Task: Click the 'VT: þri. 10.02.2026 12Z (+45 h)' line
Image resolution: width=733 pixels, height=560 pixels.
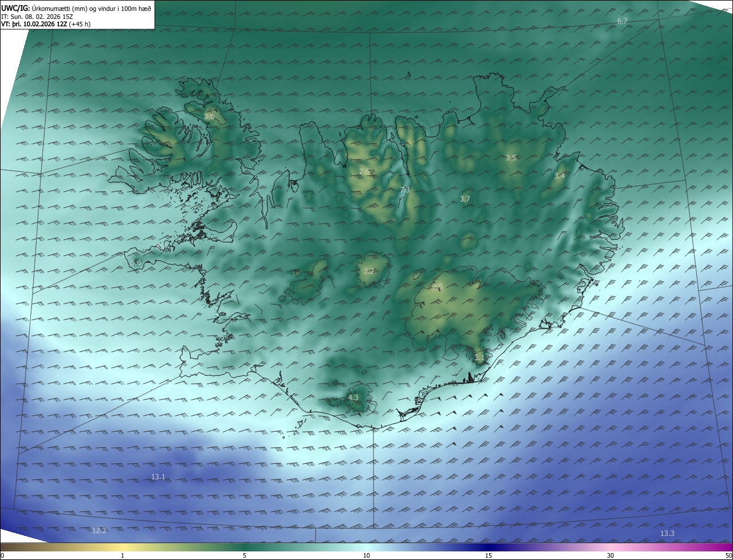Action: point(46,24)
